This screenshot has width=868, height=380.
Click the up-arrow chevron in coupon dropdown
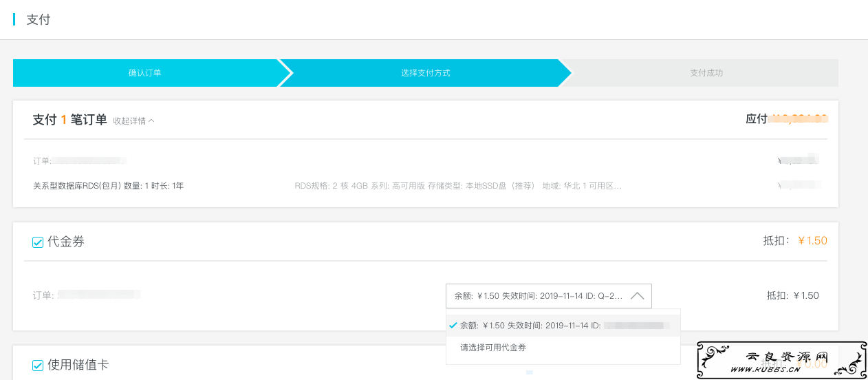(x=637, y=296)
